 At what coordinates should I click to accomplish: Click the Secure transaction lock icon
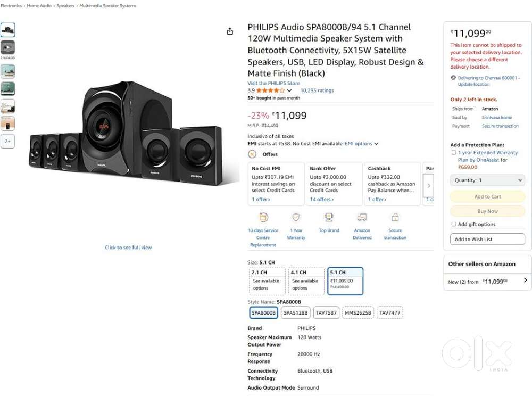pyautogui.click(x=395, y=217)
